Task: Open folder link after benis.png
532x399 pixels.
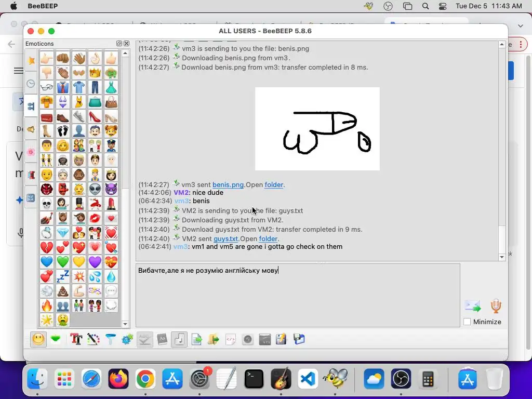Action: point(274,184)
